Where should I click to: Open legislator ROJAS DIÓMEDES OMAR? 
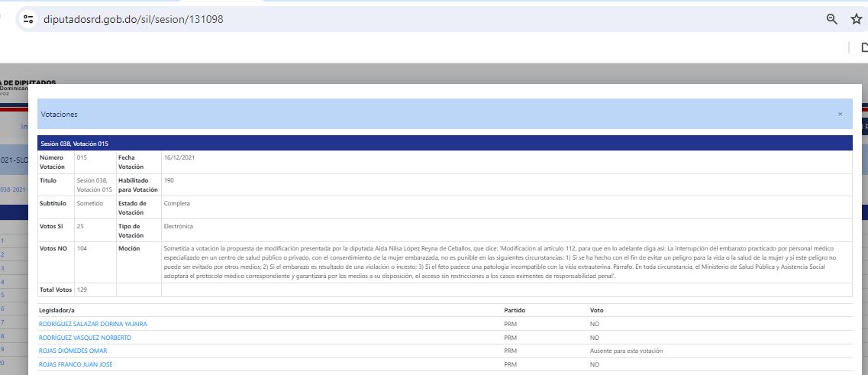click(x=73, y=351)
